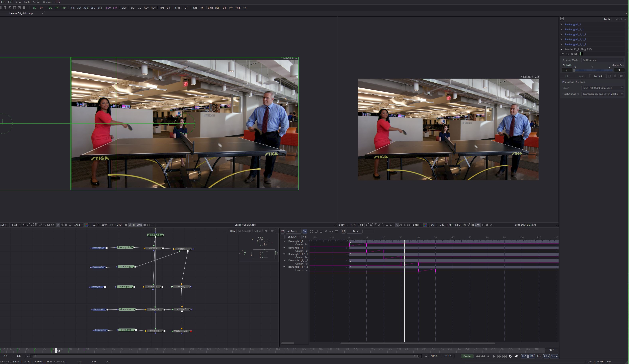629x364 pixels.
Task: Add a Matte Control (Mat) tool
Action: pyautogui.click(x=177, y=8)
